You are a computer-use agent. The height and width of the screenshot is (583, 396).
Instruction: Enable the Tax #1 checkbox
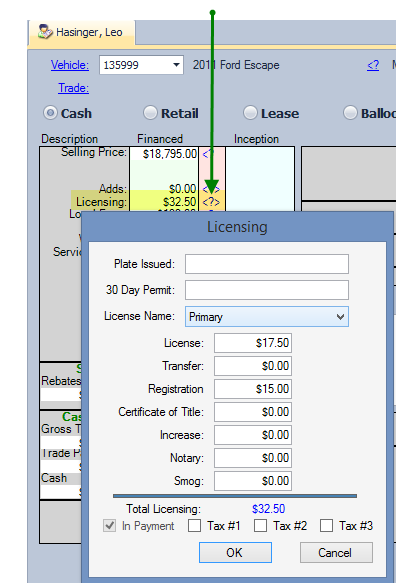pos(194,526)
